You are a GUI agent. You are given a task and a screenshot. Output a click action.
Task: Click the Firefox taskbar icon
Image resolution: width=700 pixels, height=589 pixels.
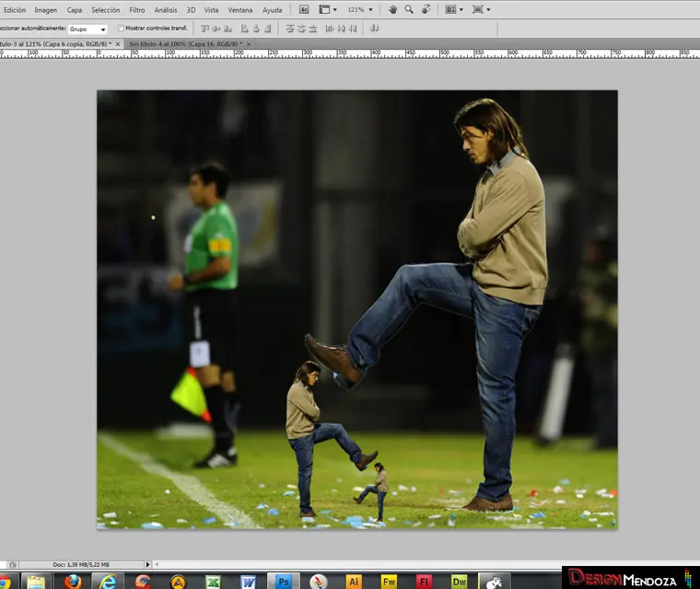pyautogui.click(x=73, y=581)
